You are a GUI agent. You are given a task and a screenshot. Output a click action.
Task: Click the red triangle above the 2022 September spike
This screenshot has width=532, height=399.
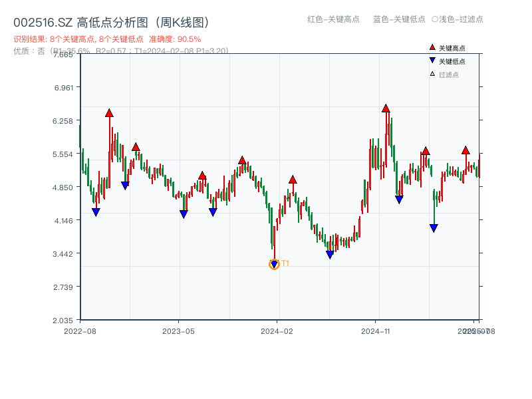click(109, 113)
